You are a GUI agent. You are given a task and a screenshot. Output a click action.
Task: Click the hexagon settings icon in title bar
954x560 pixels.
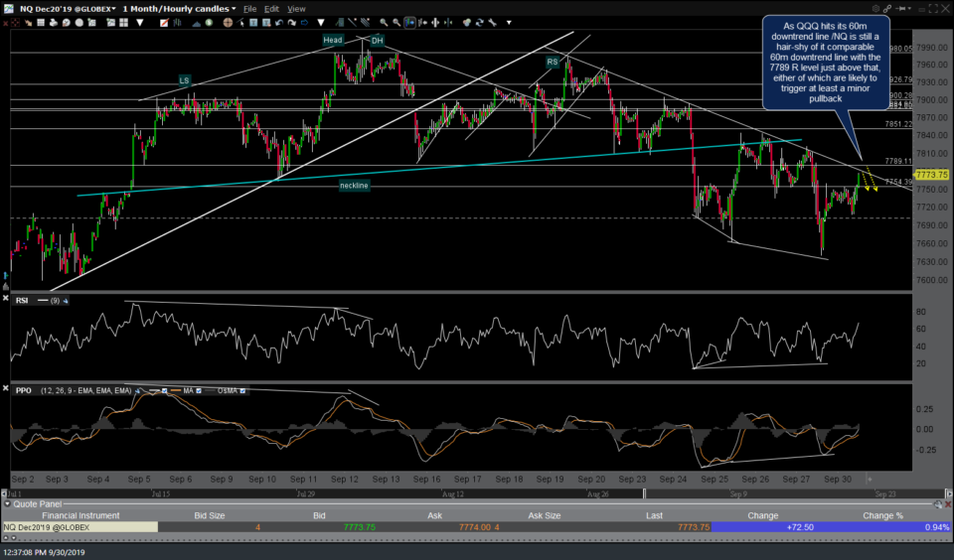click(x=876, y=9)
